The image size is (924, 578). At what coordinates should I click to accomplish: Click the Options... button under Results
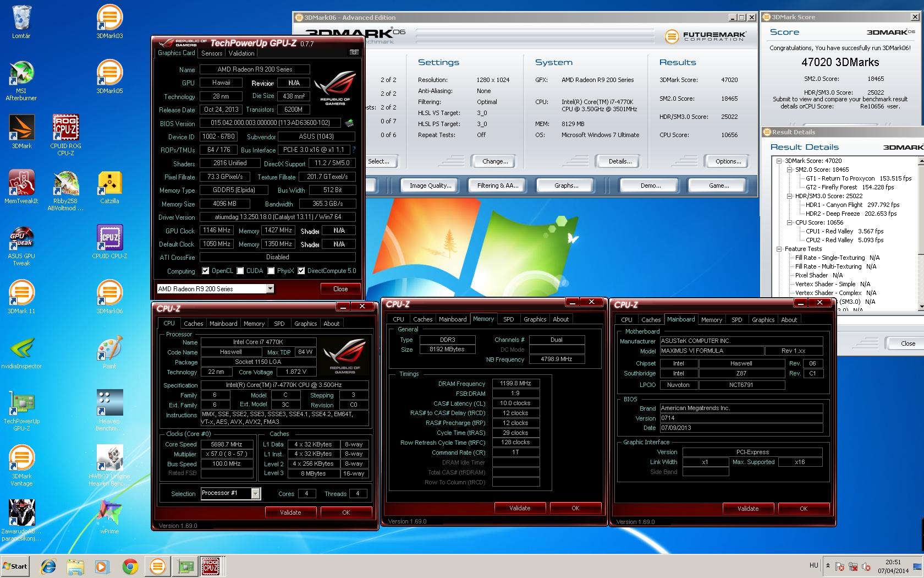click(x=728, y=161)
